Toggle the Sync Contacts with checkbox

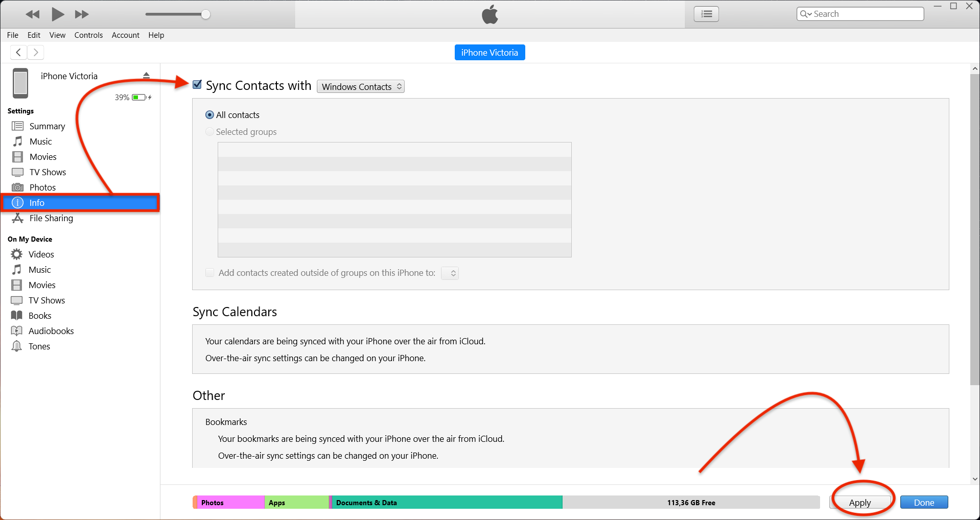pyautogui.click(x=197, y=85)
